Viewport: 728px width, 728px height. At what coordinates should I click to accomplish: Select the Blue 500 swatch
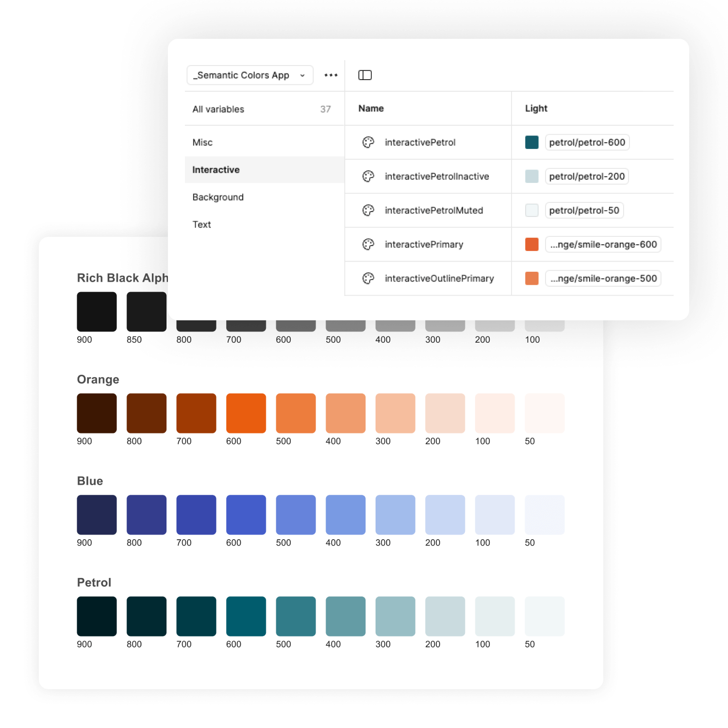click(296, 514)
